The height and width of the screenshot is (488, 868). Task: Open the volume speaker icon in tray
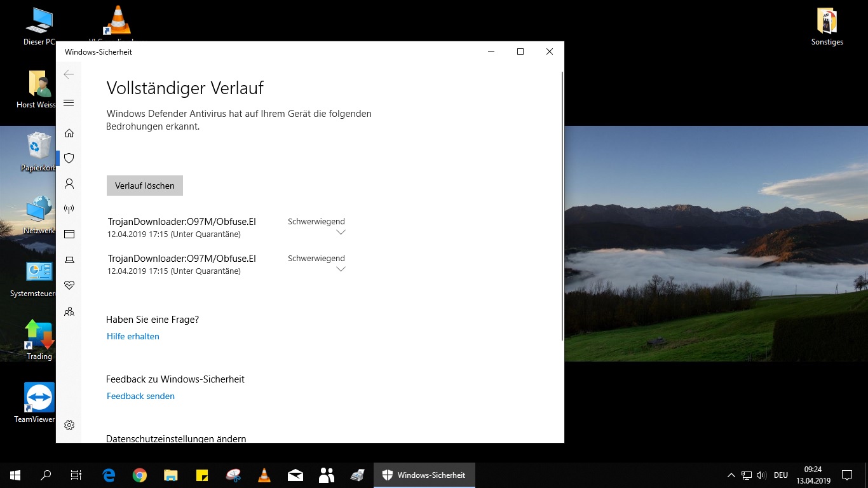[762, 475]
